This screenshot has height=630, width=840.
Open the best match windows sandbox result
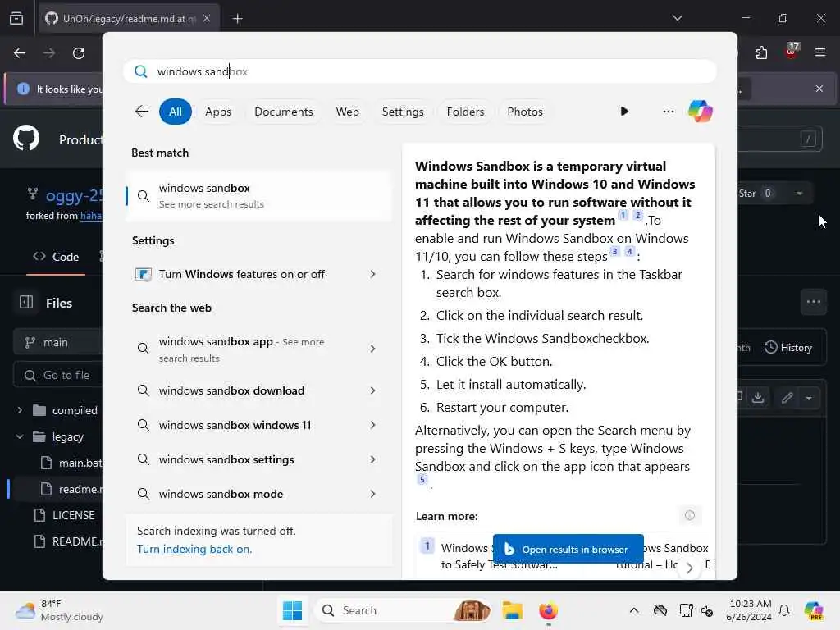[258, 195]
